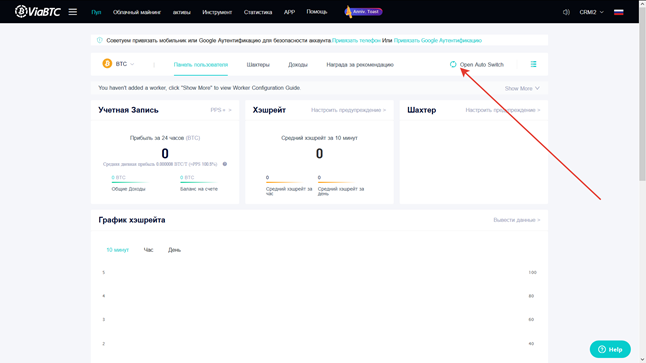Screen dimensions: 646x363
Task: Click the Open Auto Switch refresh icon
Action: tap(453, 64)
